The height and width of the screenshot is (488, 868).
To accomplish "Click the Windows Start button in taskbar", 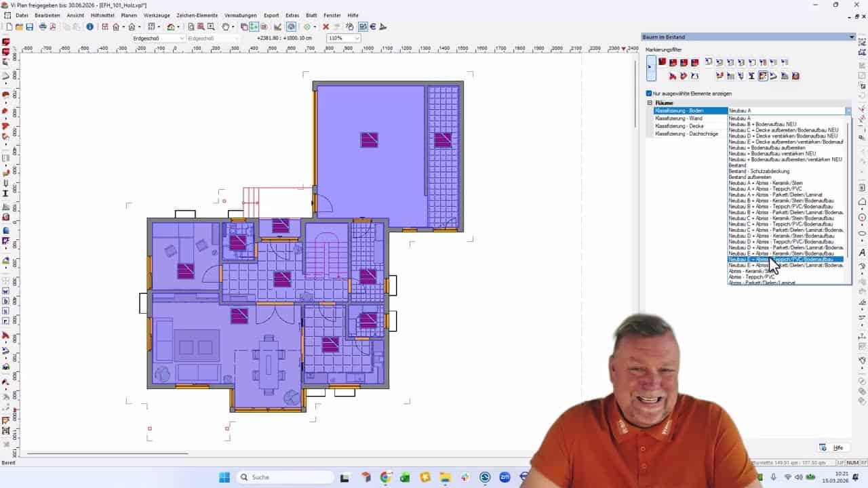I will point(224,477).
